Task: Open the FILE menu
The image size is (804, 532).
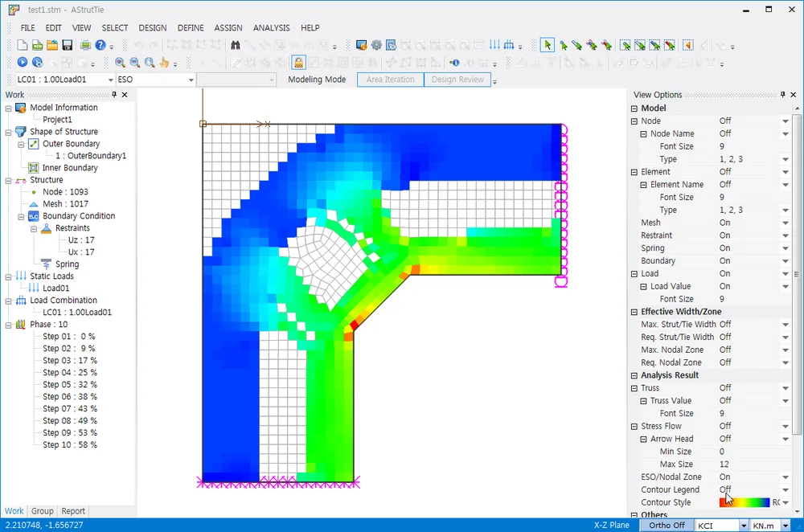Action: pos(27,27)
